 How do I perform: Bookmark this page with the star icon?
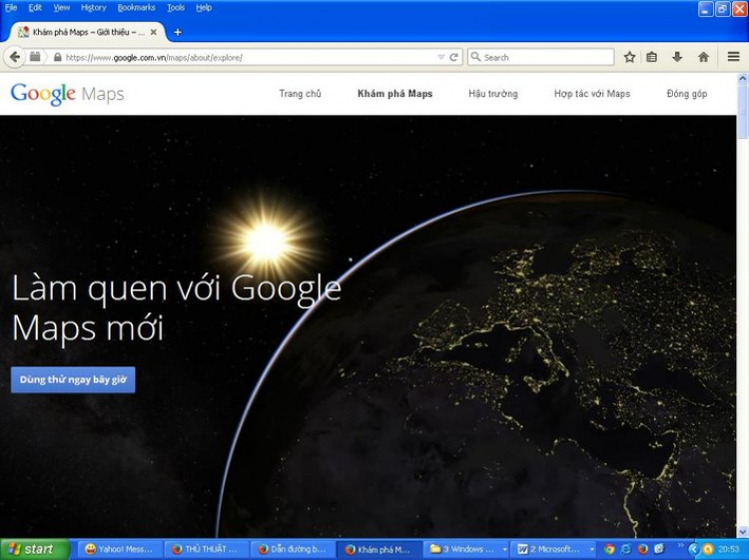(x=629, y=57)
